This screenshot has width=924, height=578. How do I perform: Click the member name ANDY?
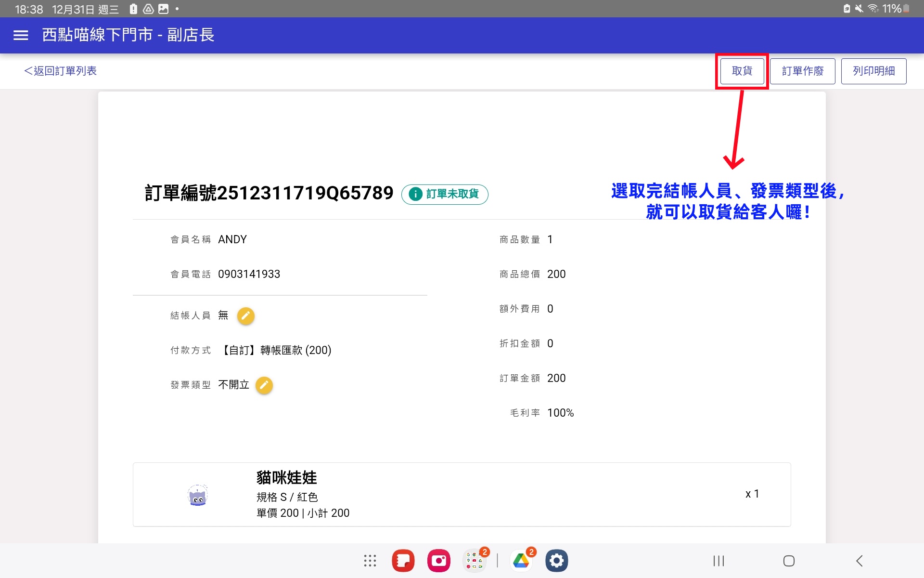point(232,239)
